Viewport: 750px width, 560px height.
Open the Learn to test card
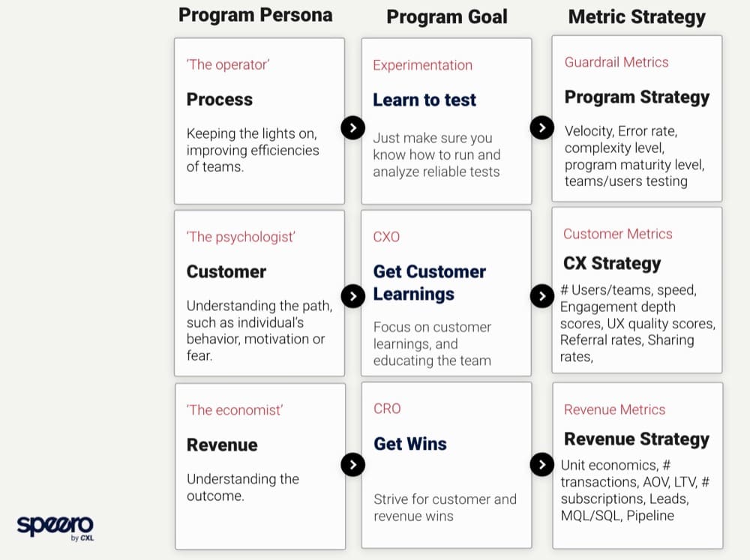(446, 121)
